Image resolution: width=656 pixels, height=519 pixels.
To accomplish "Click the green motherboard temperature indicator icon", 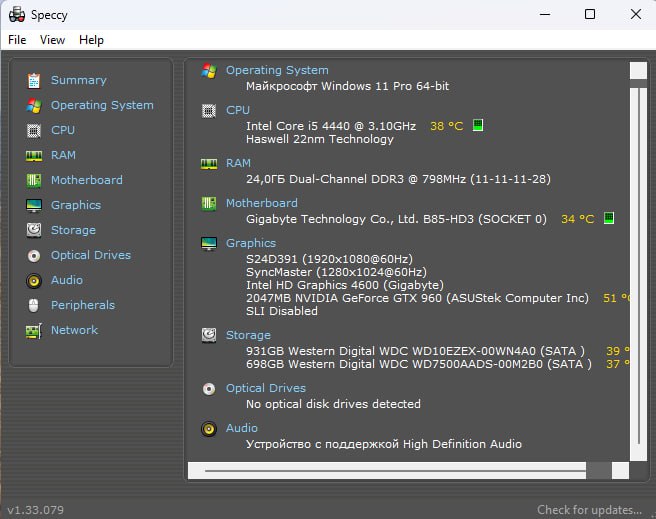I will 609,218.
